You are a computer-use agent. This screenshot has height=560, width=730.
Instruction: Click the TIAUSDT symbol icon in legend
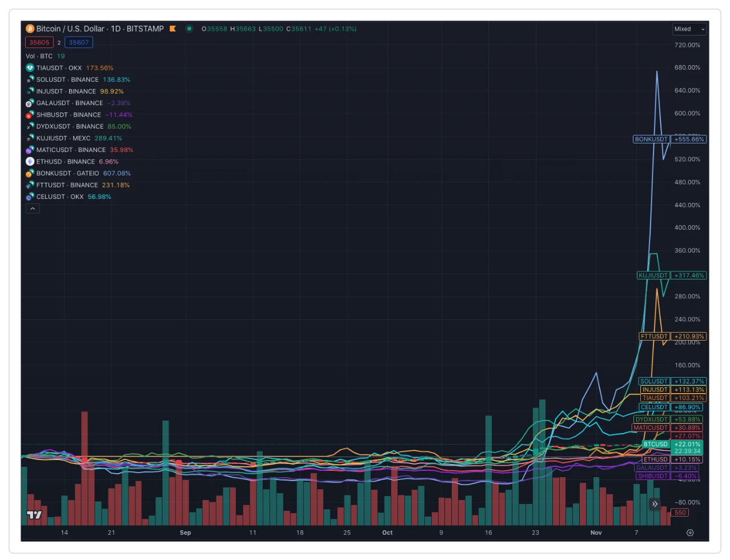pos(30,68)
